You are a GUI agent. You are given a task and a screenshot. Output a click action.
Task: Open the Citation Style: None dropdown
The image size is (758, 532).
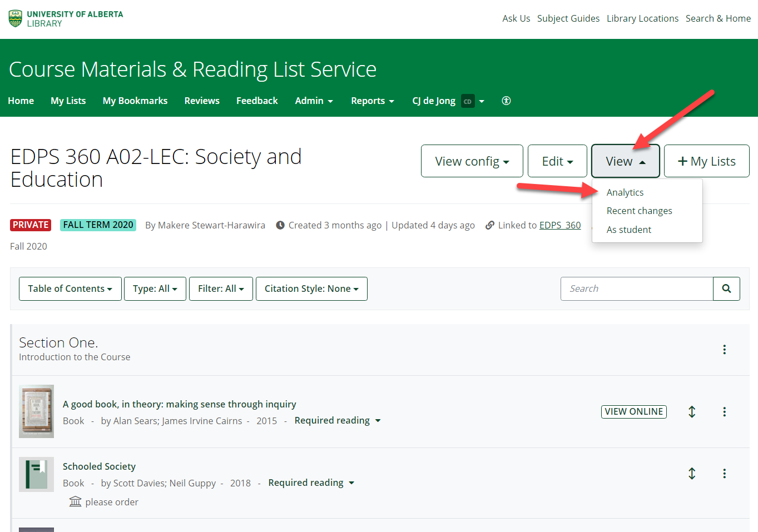311,289
